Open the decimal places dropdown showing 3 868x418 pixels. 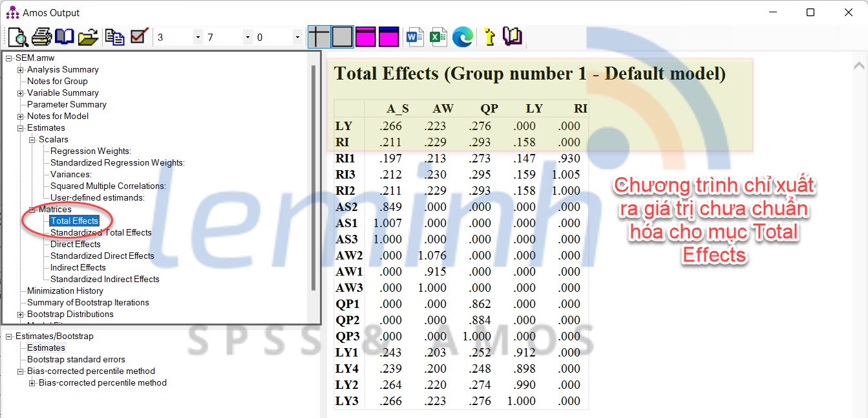click(198, 38)
